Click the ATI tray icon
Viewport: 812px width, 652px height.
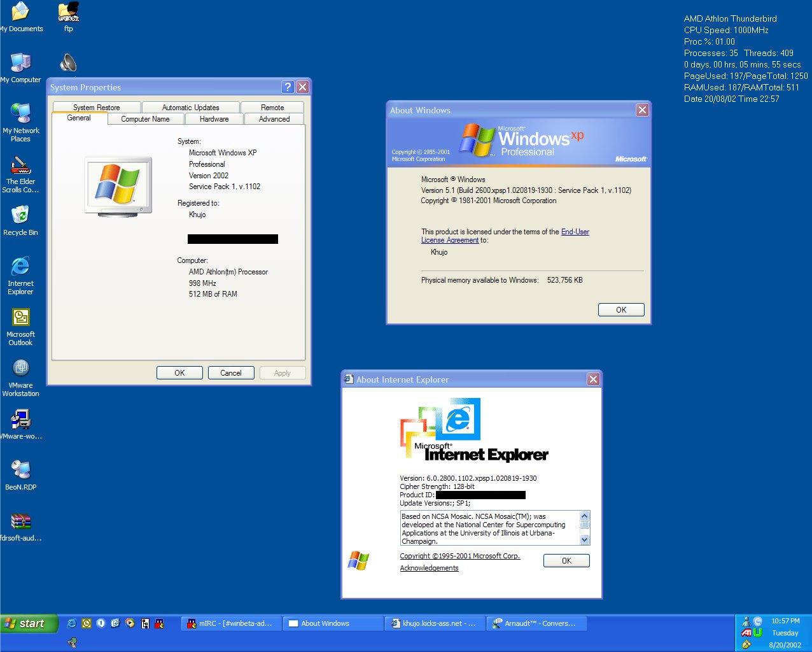tap(746, 633)
